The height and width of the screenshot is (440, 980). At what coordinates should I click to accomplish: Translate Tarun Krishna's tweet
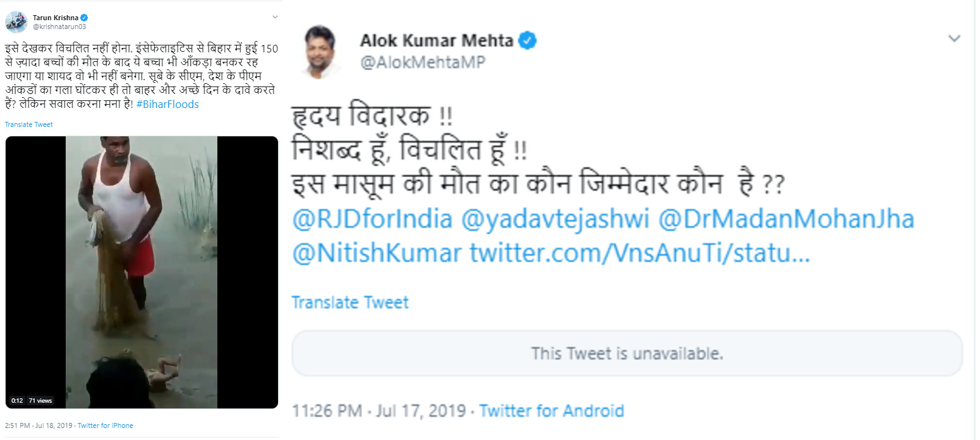(x=29, y=124)
